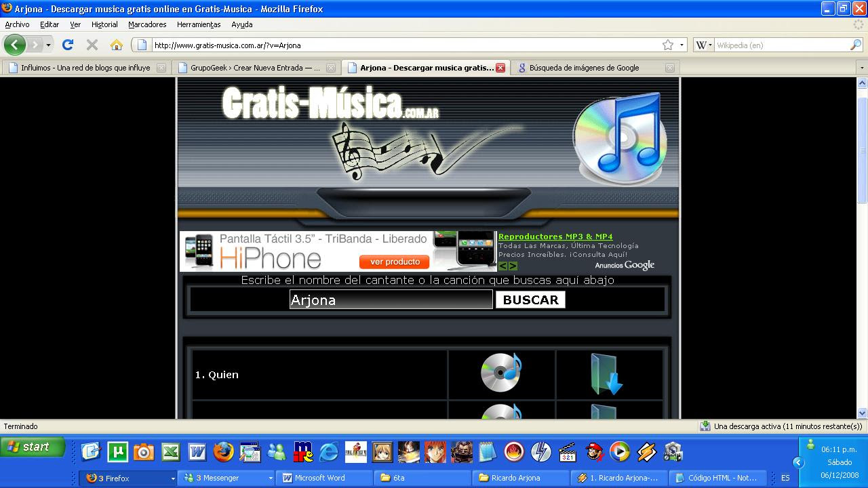This screenshot has height=488, width=868.
Task: Launch Media Player Classic 321 icon
Action: click(568, 451)
